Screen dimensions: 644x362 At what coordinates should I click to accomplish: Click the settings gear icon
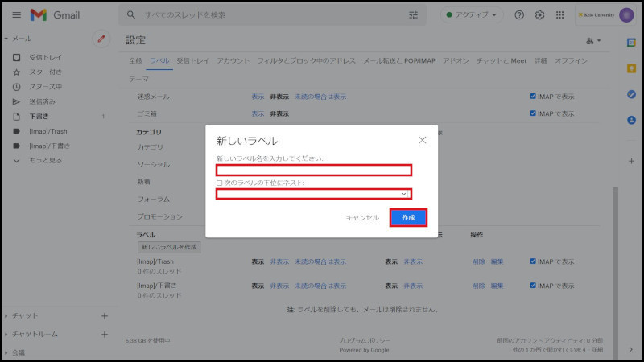point(540,15)
